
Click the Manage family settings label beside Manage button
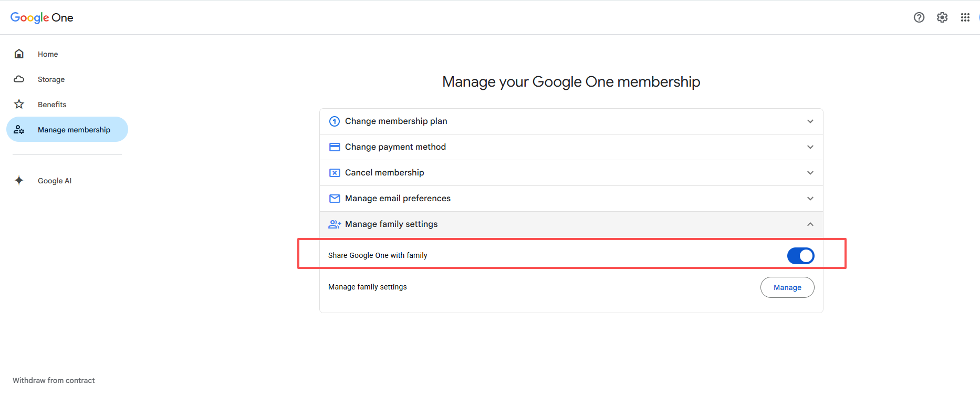(368, 287)
